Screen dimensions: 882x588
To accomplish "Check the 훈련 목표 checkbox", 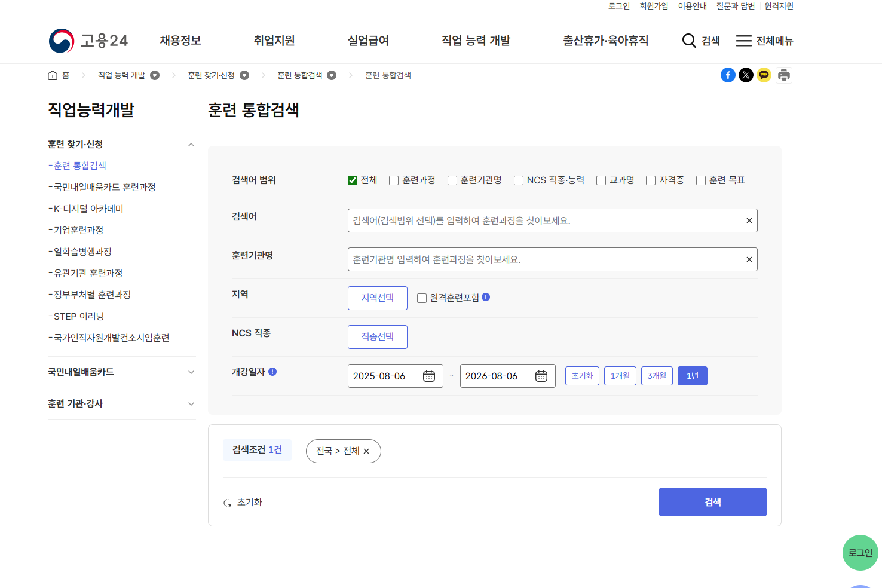I will 701,180.
